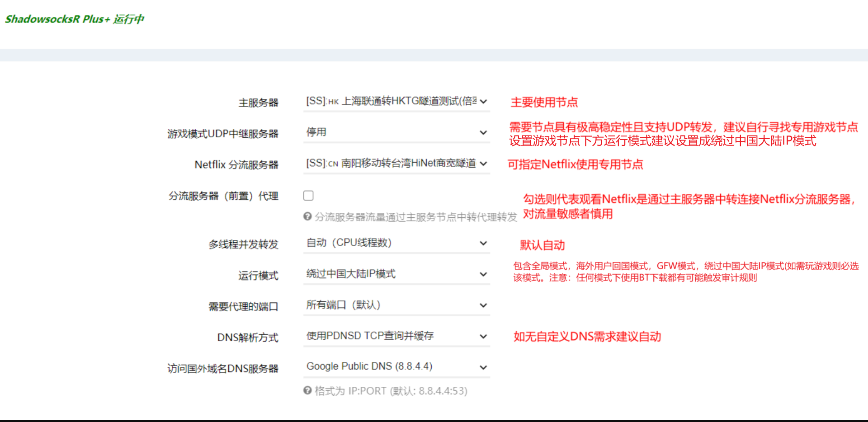Image resolution: width=868 pixels, height=422 pixels.
Task: Enable the 分流服务器（前置）代理 checkbox
Action: 308,196
